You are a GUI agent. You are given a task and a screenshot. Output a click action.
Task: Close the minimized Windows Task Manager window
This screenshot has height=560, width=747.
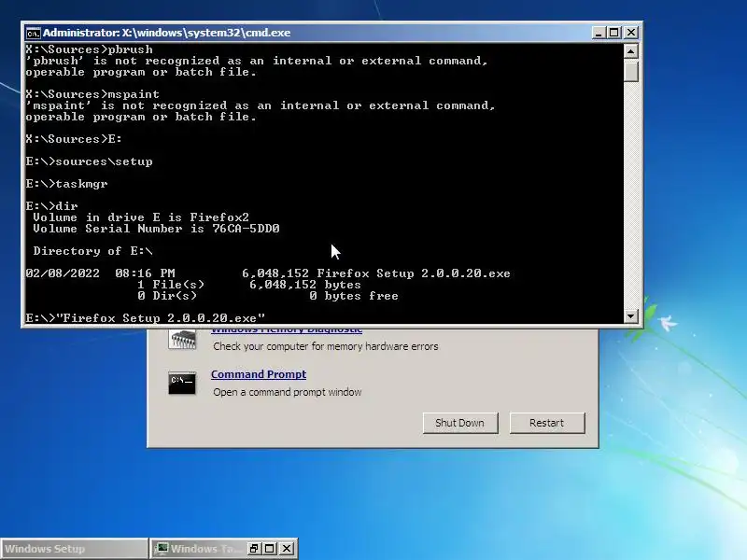tap(287, 549)
